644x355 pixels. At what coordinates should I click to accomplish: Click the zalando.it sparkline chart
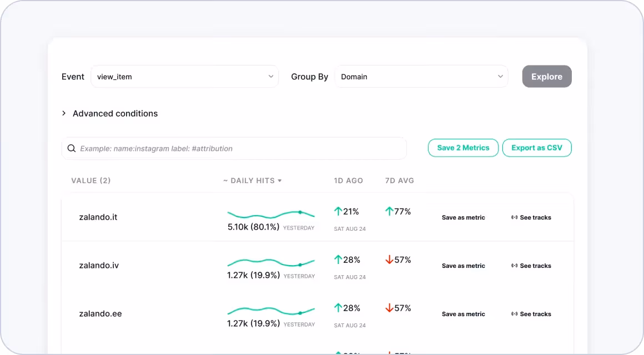coord(271,214)
